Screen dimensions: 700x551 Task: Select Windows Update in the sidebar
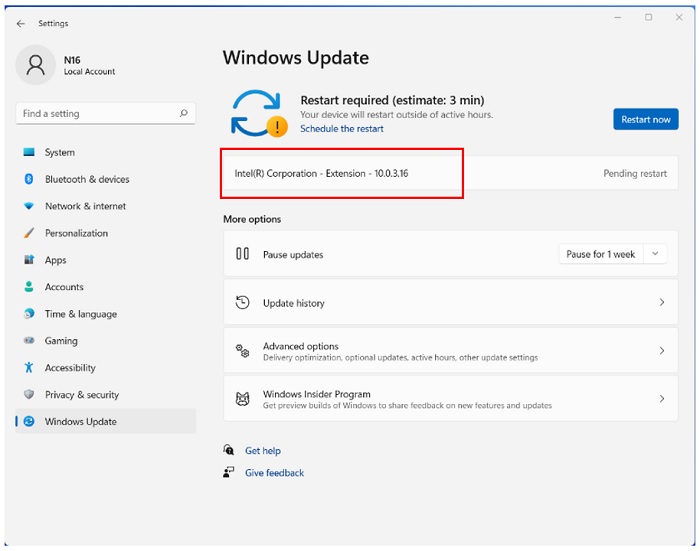(105, 421)
